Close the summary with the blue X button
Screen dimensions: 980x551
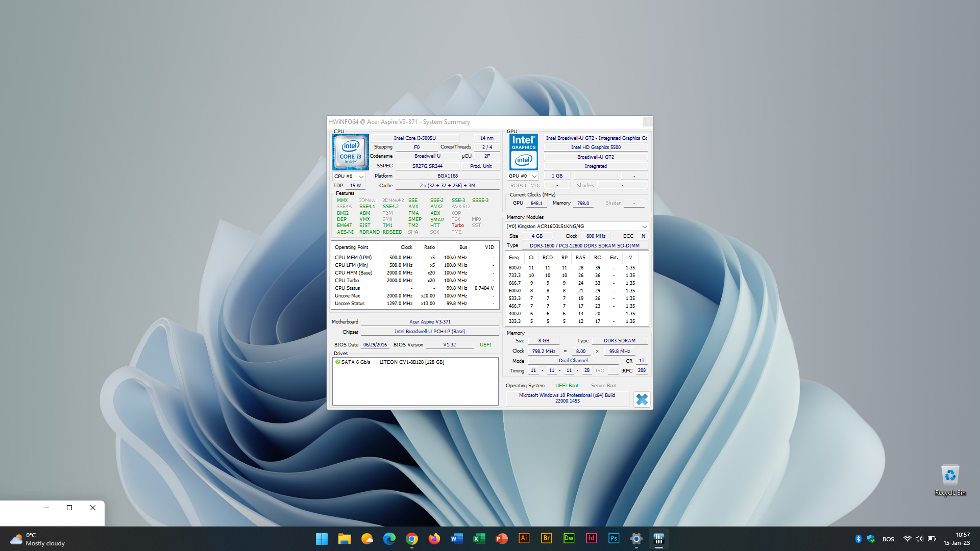click(x=642, y=399)
